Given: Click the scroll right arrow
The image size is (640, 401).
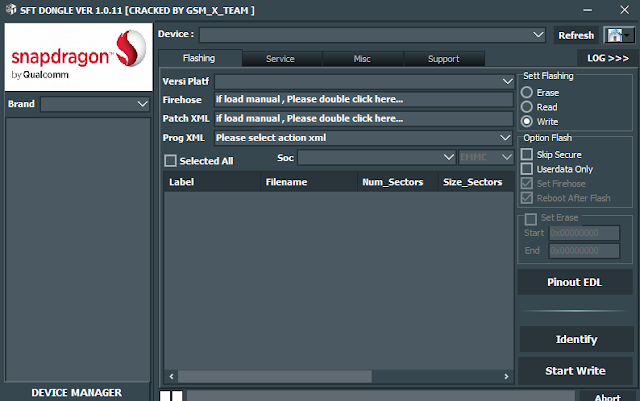Looking at the screenshot, I should click(506, 376).
